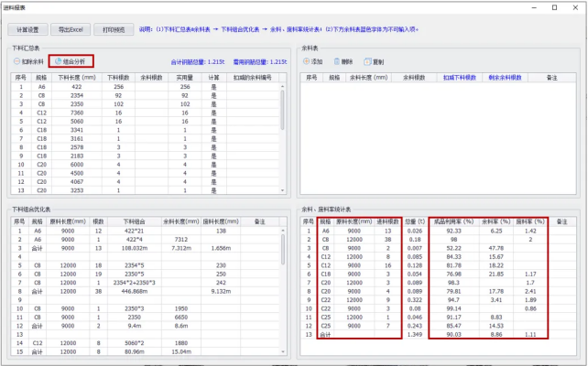Click the 扣除余料 minus icon
Viewport: 588px width, 366px height.
click(18, 62)
